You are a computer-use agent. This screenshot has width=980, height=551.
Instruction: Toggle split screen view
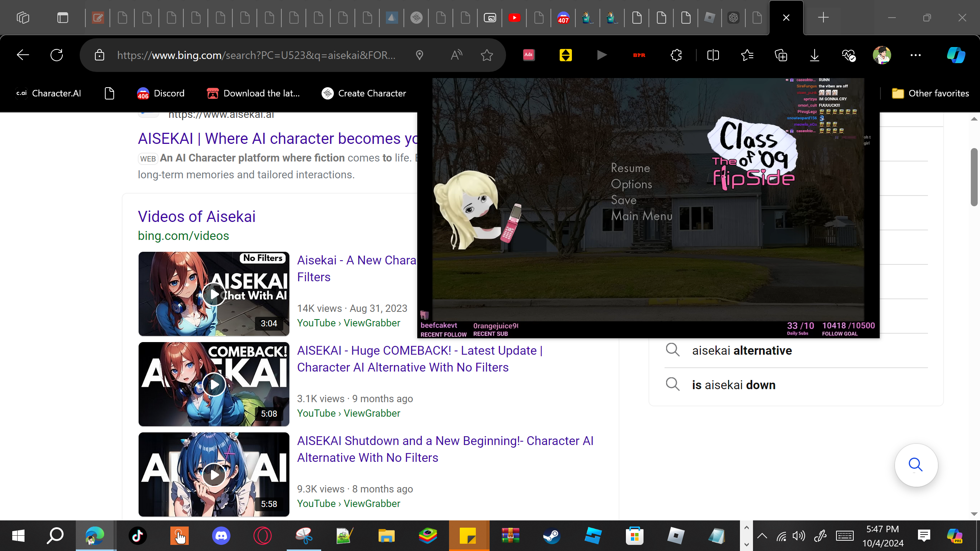coord(713,55)
